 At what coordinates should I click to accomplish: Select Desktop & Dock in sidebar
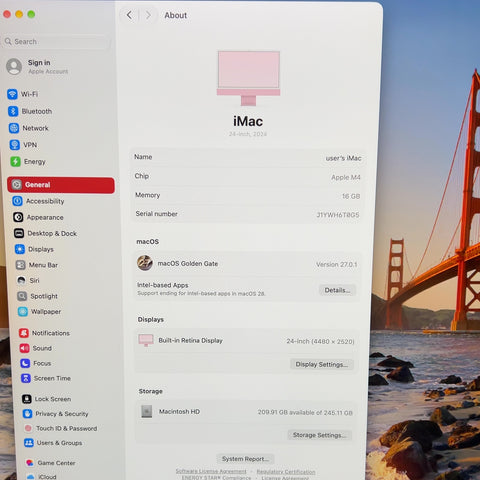click(x=46, y=233)
